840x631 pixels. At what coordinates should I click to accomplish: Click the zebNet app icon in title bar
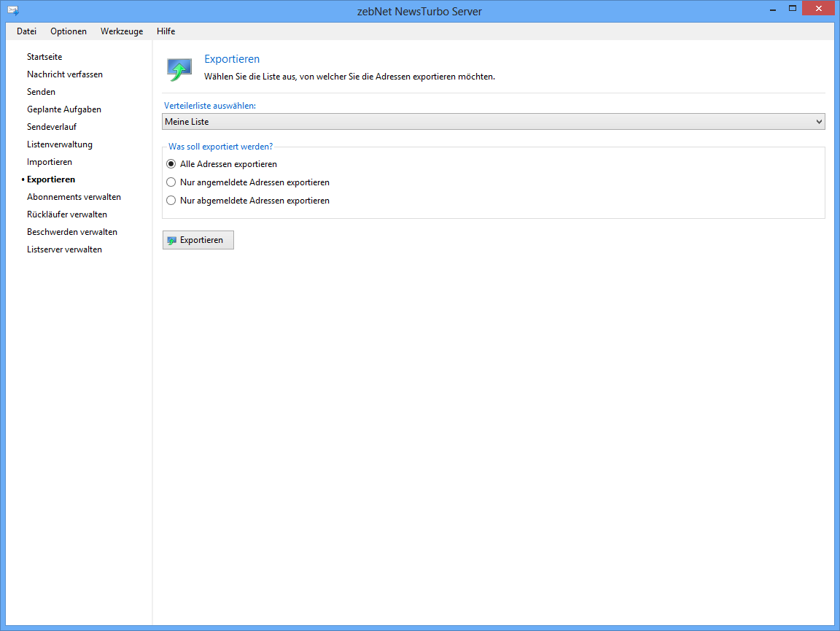coord(12,11)
